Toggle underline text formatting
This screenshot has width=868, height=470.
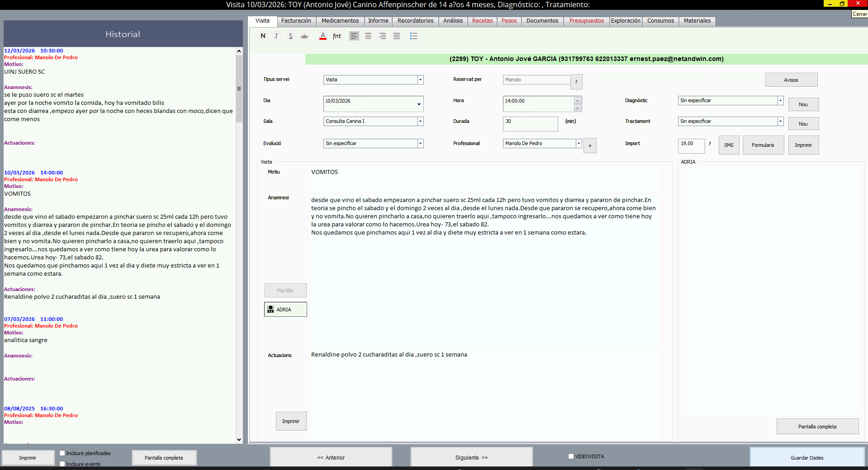click(290, 36)
